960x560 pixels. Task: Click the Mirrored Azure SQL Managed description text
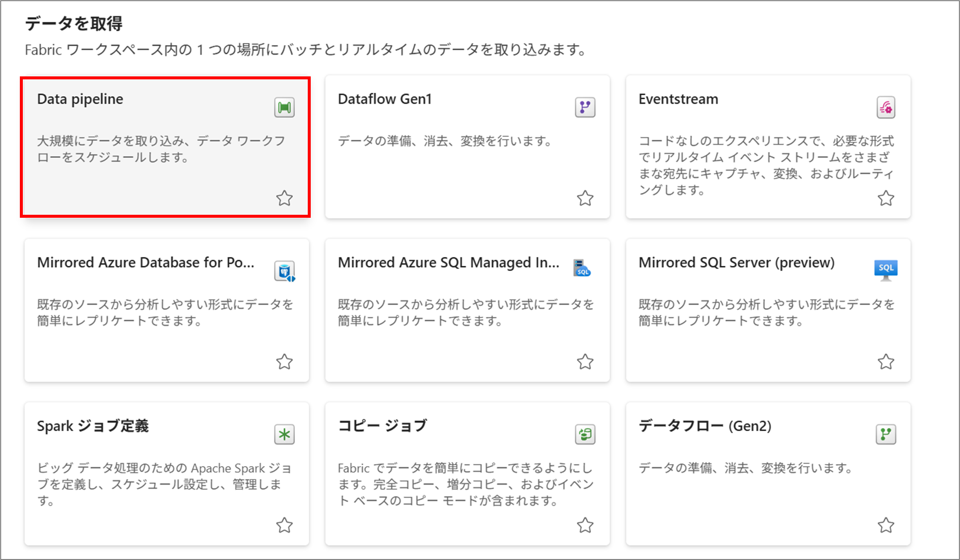tap(465, 312)
